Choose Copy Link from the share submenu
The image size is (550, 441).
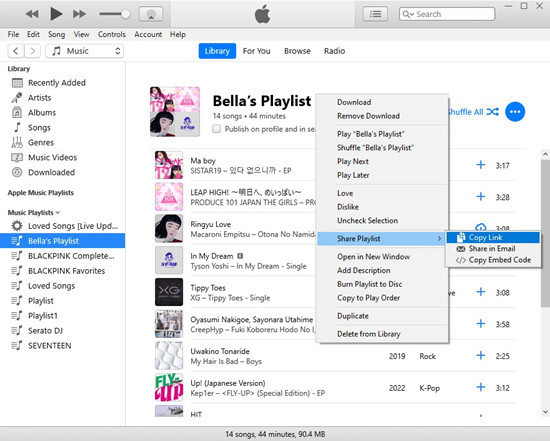(x=493, y=238)
